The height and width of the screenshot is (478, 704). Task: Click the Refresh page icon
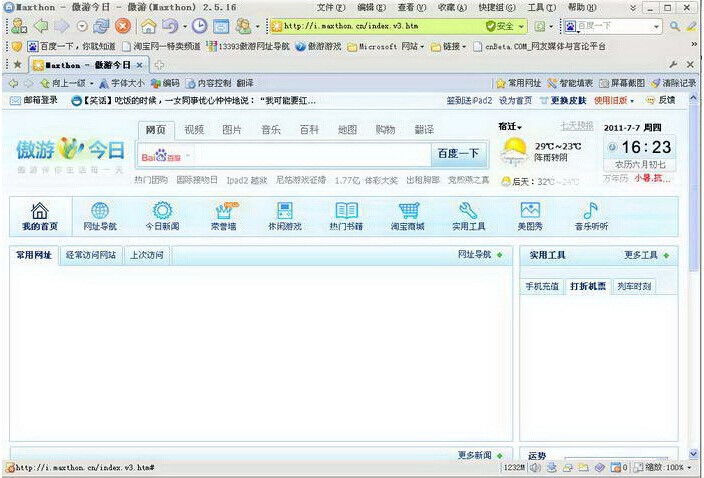(101, 26)
